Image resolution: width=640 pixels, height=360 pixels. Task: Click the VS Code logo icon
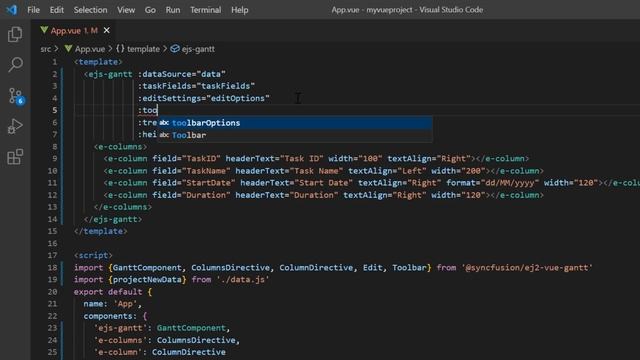(11, 9)
